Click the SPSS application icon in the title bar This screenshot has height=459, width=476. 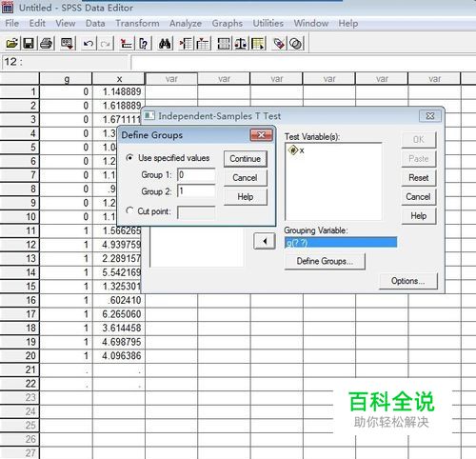tap(8, 7)
